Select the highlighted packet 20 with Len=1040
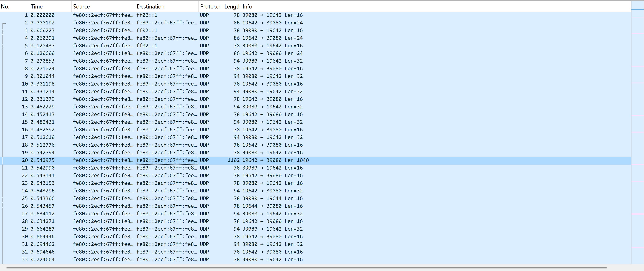This screenshot has height=271, width=644. coord(297,160)
